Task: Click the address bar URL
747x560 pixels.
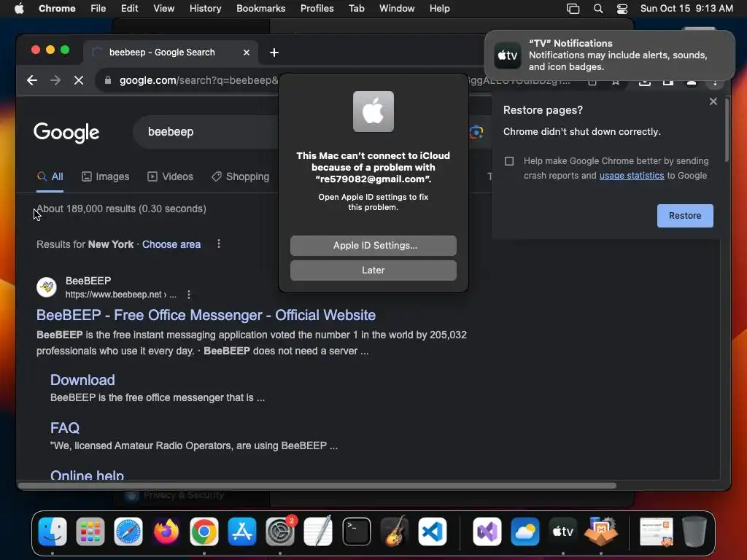Action: coord(198,80)
